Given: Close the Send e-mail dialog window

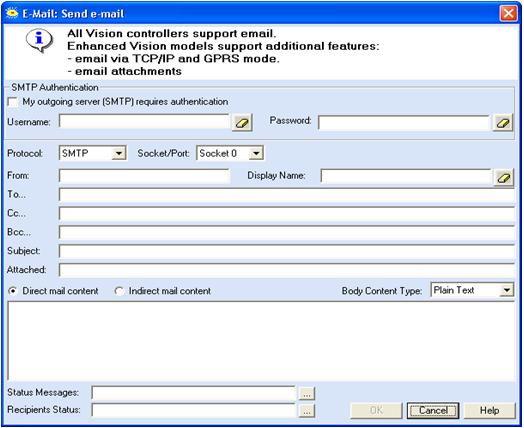Looking at the screenshot, I should 508,14.
